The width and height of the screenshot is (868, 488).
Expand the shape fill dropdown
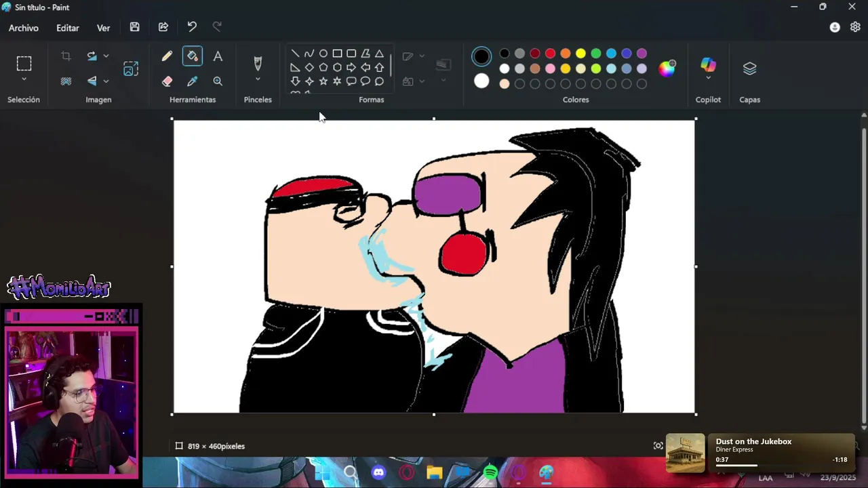tap(422, 81)
